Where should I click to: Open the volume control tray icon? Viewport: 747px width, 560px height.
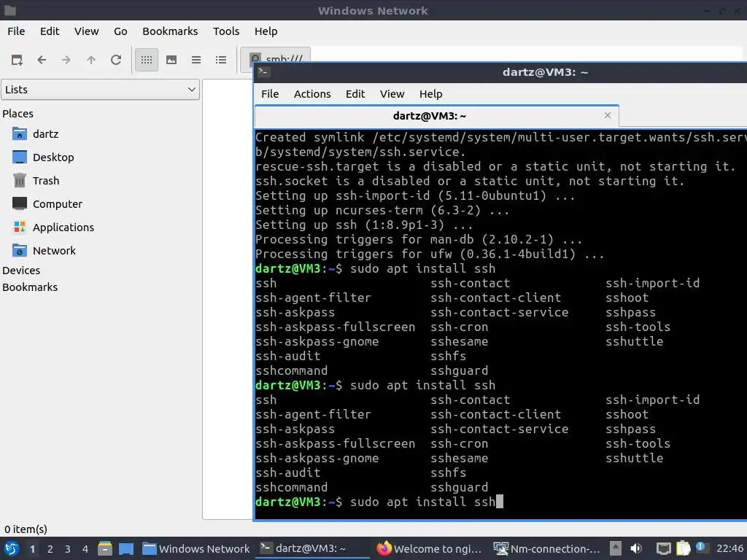click(x=636, y=549)
